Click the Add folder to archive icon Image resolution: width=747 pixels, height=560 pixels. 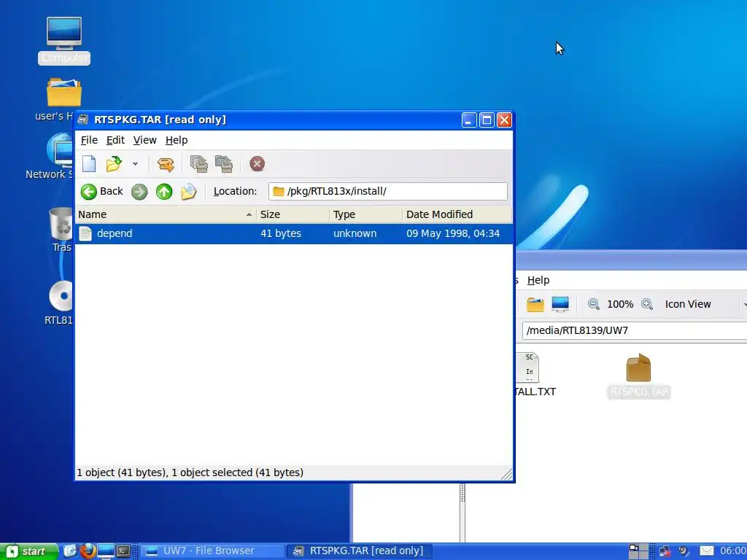click(224, 164)
